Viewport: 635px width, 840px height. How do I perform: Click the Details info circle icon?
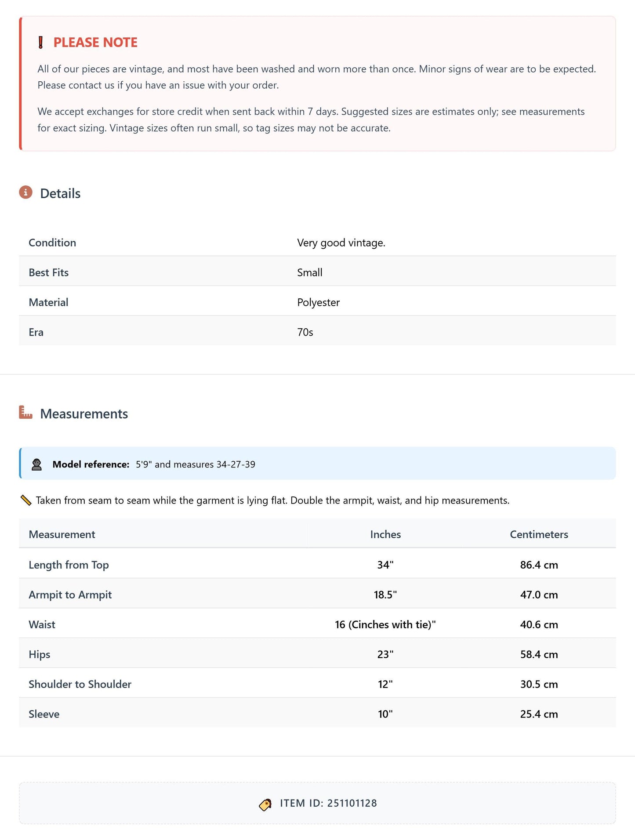coord(25,192)
